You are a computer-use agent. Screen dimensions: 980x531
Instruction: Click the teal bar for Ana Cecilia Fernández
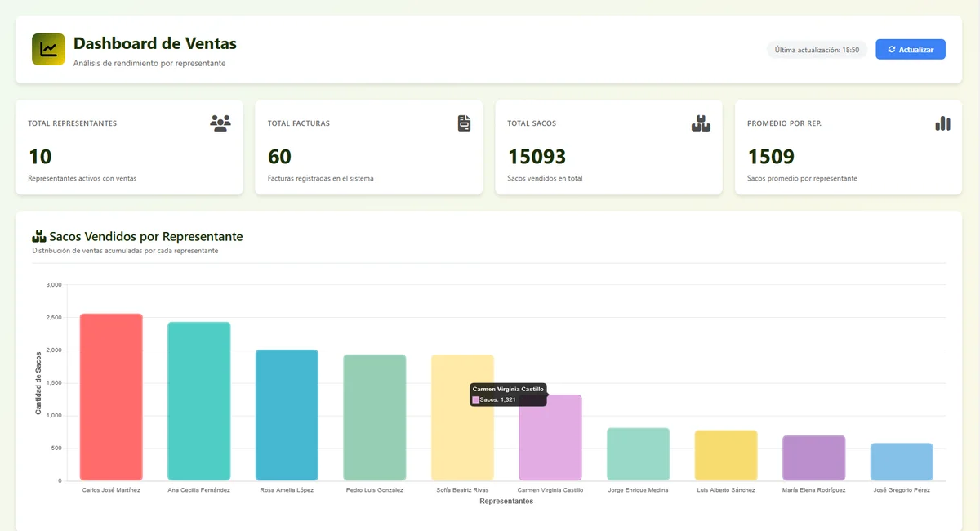tap(199, 401)
